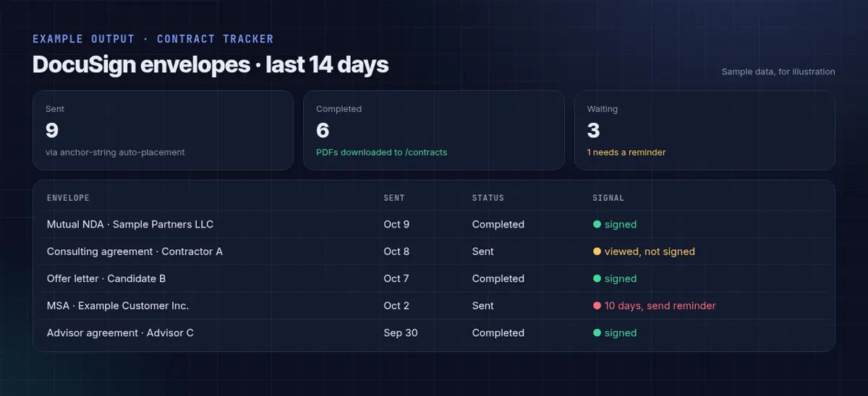Click 'EXAMPLE OUTPUT · CONTRACT TRACKER' label
Viewport: 868px width, 396px height.
click(153, 39)
